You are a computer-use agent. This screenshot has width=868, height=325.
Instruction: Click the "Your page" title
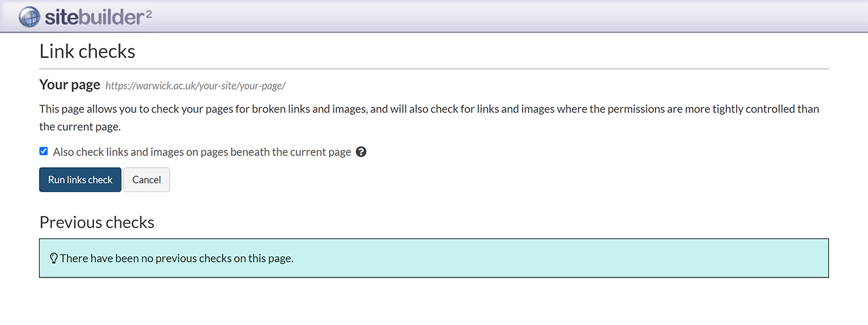point(70,85)
